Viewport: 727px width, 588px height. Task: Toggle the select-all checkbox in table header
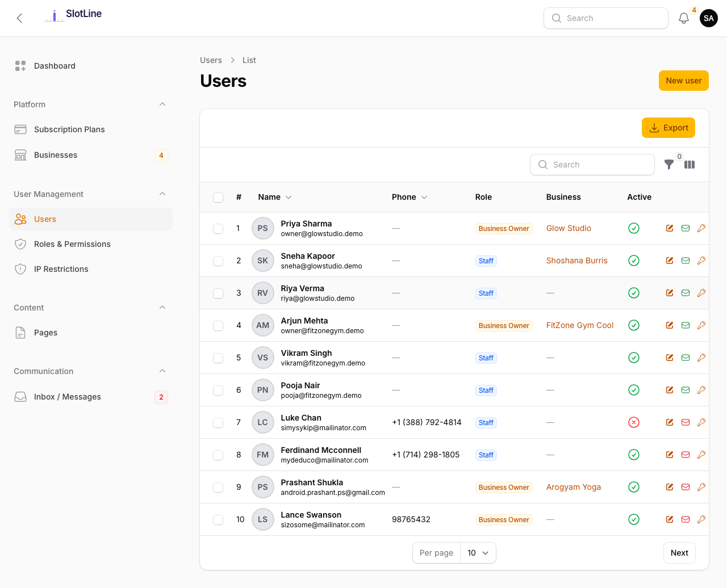point(218,198)
